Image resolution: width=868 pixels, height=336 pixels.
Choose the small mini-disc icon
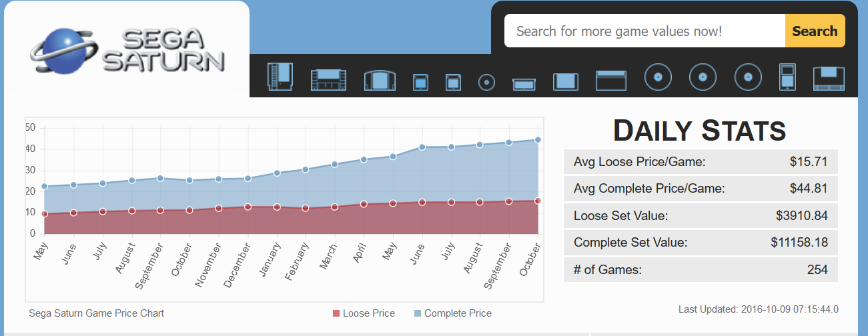[x=487, y=83]
